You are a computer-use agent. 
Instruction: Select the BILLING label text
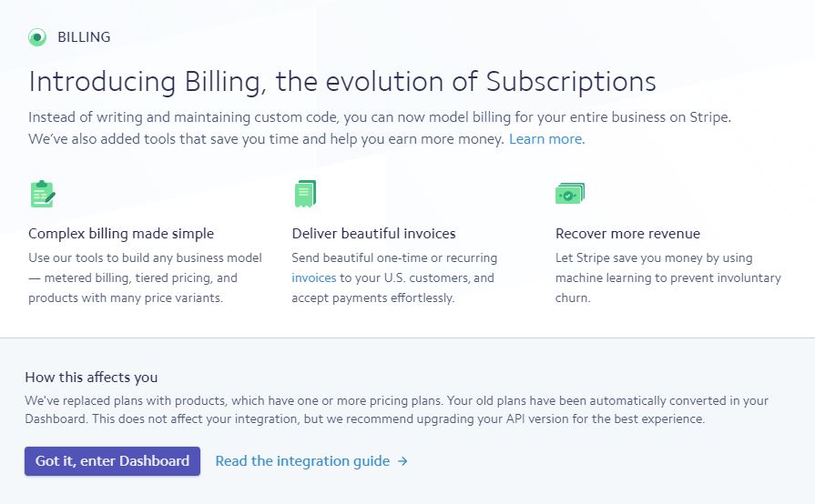pos(84,37)
